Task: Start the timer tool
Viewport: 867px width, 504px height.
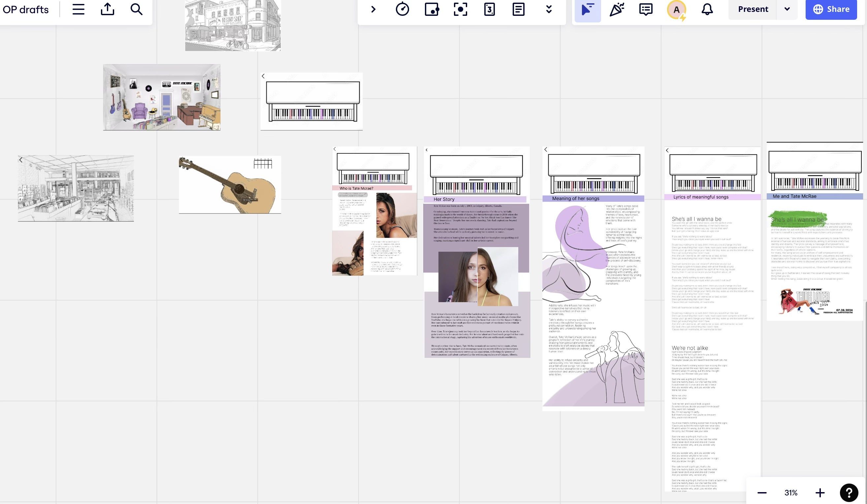Action: 402,9
